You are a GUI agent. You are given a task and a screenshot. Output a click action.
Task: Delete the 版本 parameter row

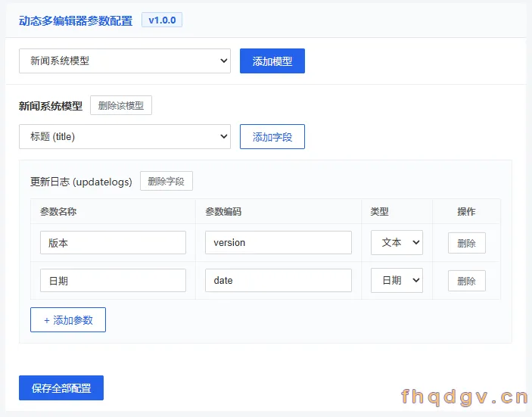pos(466,243)
